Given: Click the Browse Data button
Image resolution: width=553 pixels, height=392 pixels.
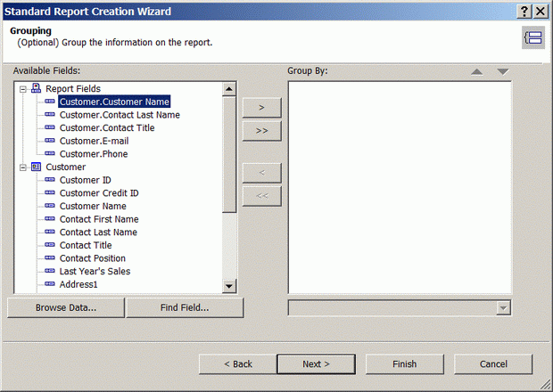Looking at the screenshot, I should 66,307.
